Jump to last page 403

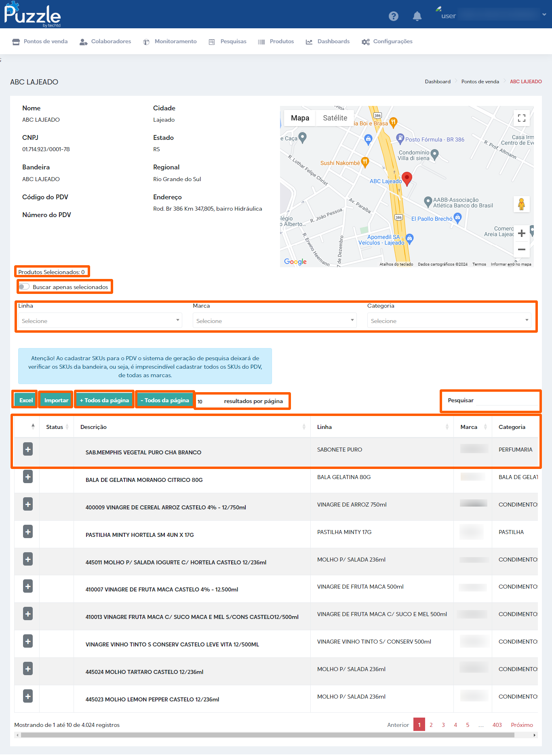(x=497, y=725)
